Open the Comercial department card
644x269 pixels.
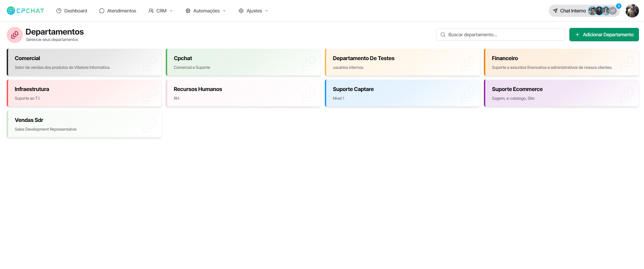pyautogui.click(x=84, y=62)
